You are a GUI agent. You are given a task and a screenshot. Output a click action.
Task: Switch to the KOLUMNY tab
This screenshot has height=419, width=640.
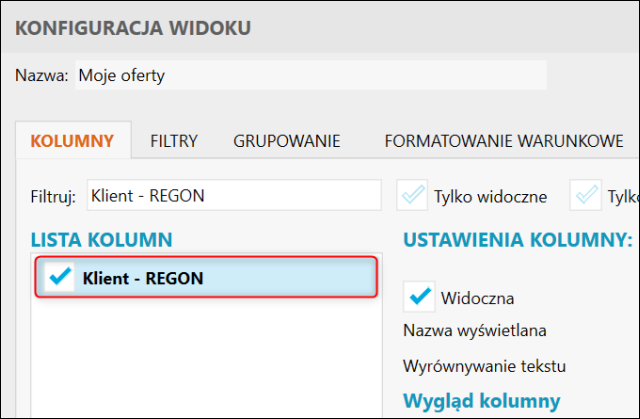pyautogui.click(x=73, y=141)
